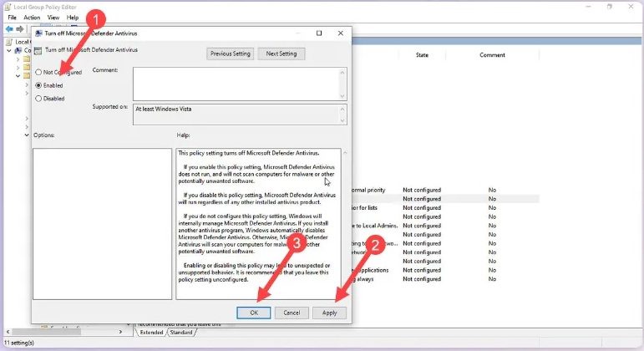Click the Local Group Policy Editor title icon
Image resolution: width=644 pixels, height=351 pixels.
tap(8, 7)
